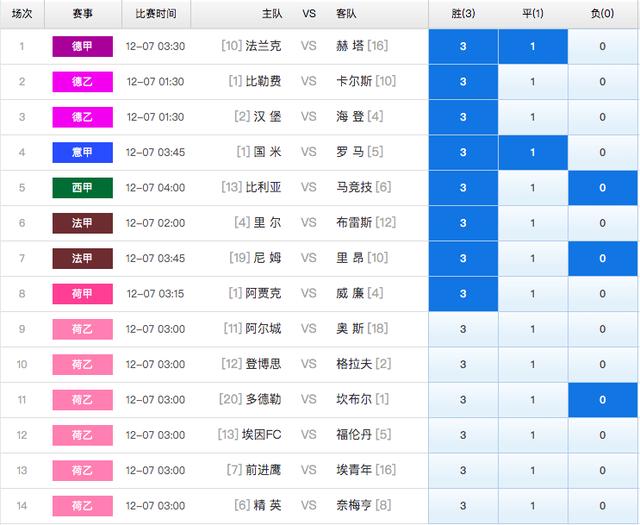Open home team 埃因FC

pos(262,435)
